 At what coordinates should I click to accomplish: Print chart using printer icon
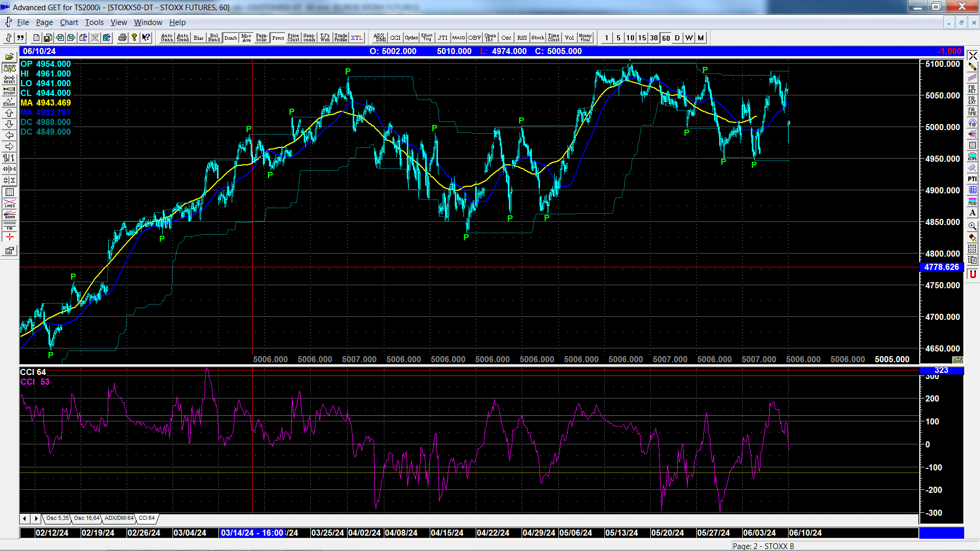pyautogui.click(x=122, y=38)
